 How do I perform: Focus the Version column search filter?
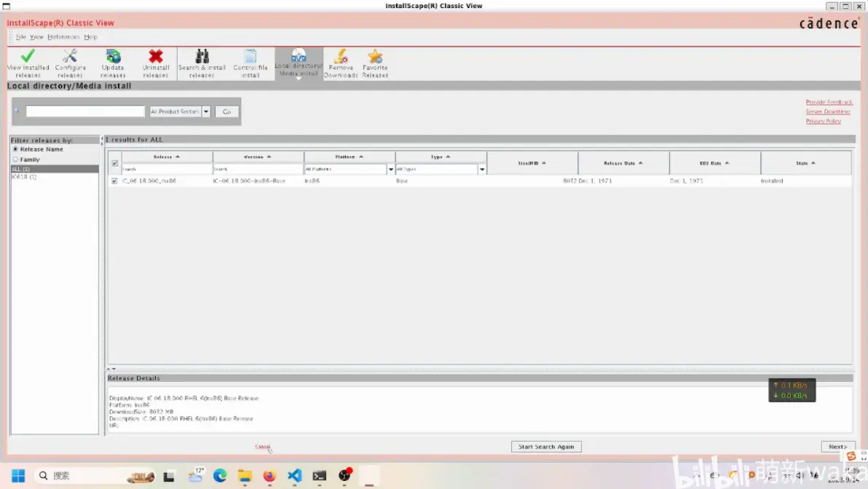click(x=258, y=169)
